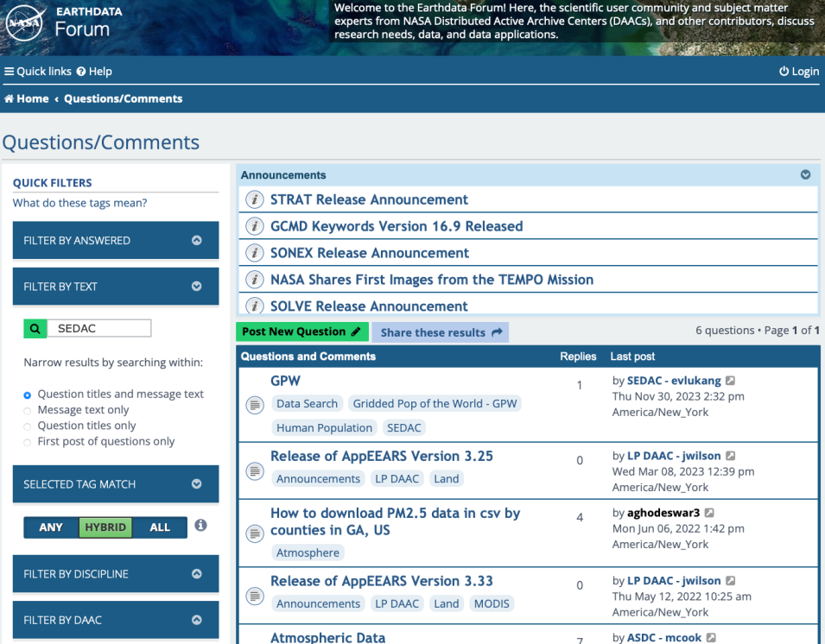Click the Human Population tag

coord(324,428)
